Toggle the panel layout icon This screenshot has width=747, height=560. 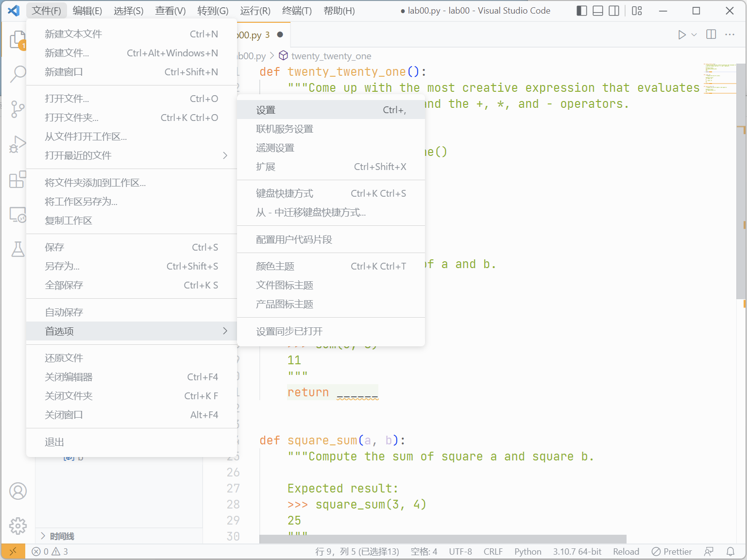[x=598, y=11]
